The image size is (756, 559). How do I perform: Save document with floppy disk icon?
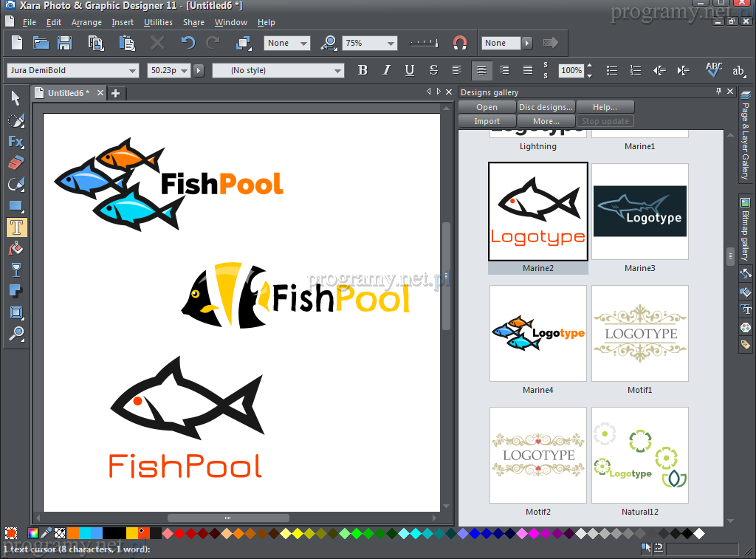click(65, 43)
